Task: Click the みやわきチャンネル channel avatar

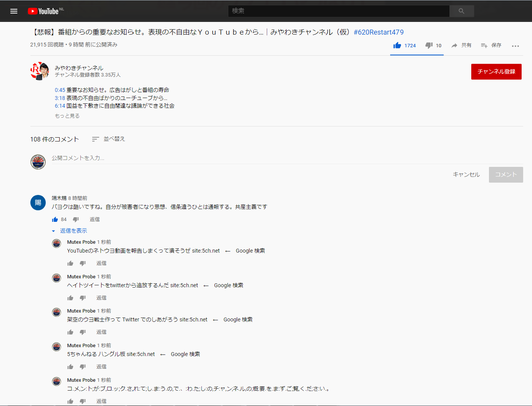Action: [40, 71]
